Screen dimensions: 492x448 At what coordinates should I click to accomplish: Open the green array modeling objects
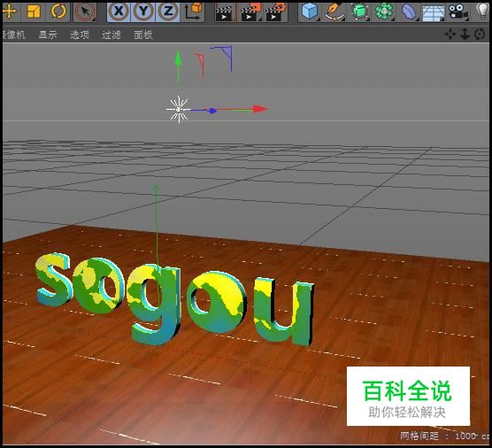(384, 12)
